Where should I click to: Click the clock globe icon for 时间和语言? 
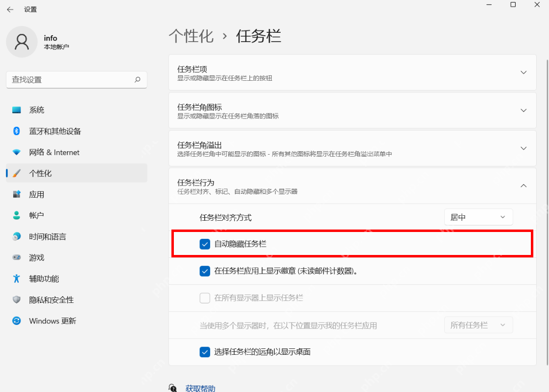[17, 236]
